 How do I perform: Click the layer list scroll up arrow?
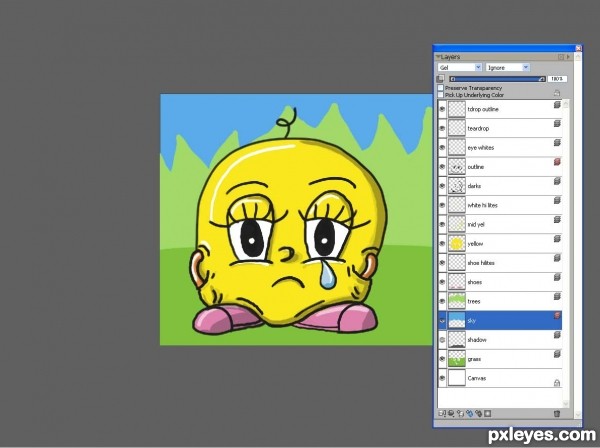pos(566,104)
